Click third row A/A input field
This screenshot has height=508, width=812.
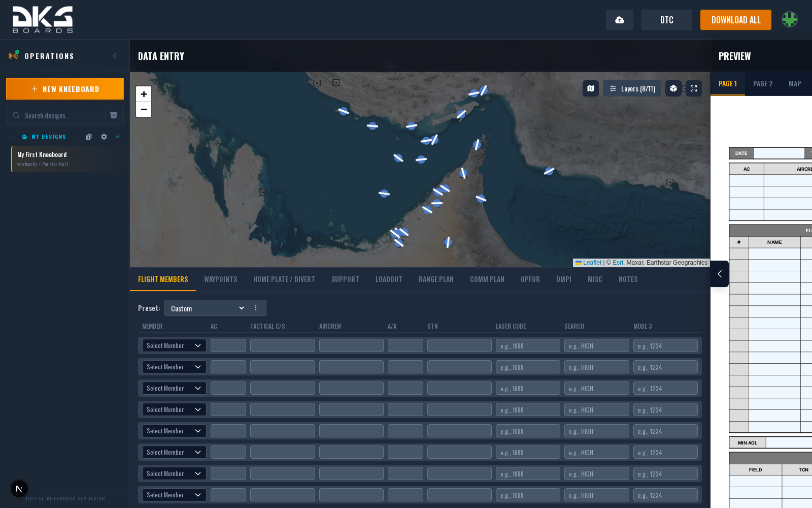tap(405, 388)
